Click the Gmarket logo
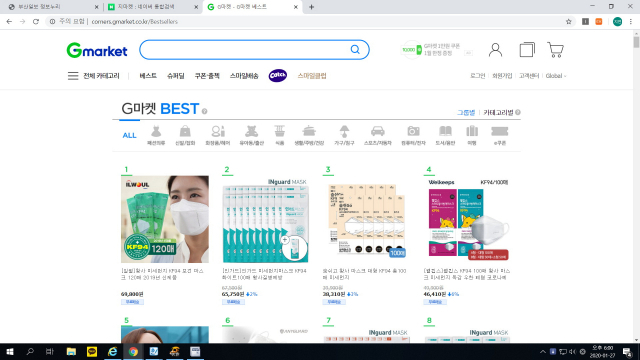This screenshot has width=640, height=360. pos(97,50)
